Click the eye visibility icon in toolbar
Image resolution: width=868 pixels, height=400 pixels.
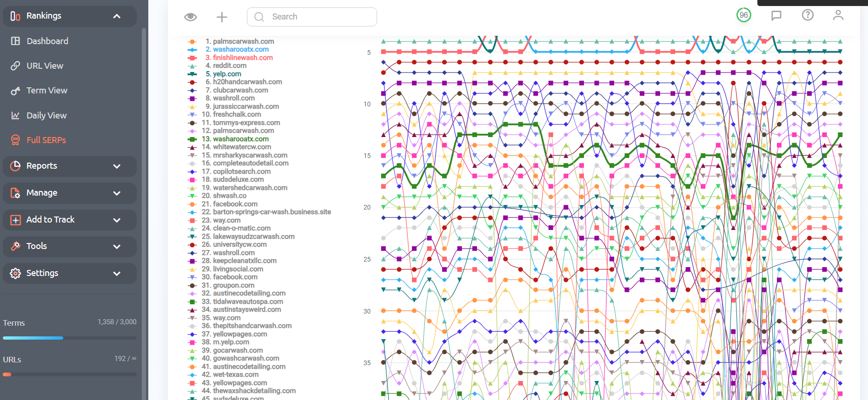(x=190, y=17)
